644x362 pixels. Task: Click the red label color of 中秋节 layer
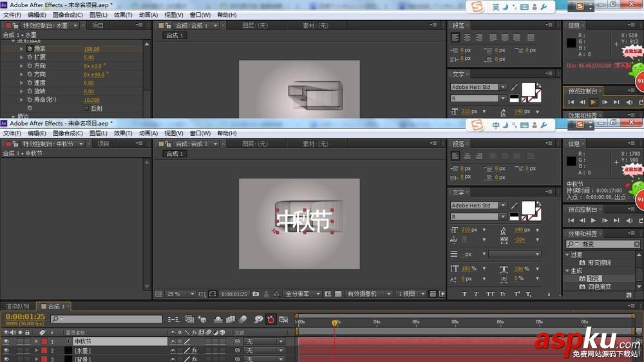click(x=44, y=341)
